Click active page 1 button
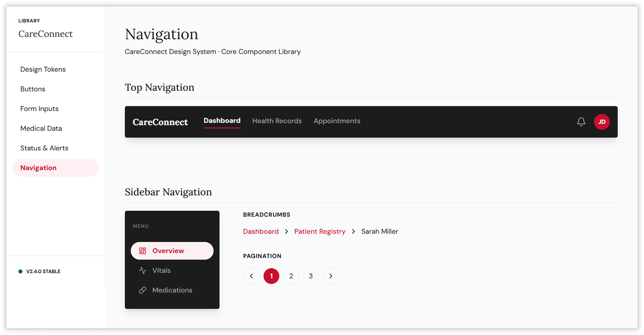Image resolution: width=644 pixels, height=335 pixels. click(x=271, y=276)
